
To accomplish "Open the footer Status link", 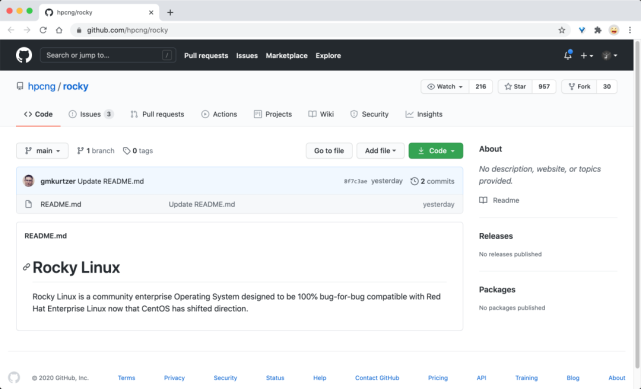I will [275, 378].
